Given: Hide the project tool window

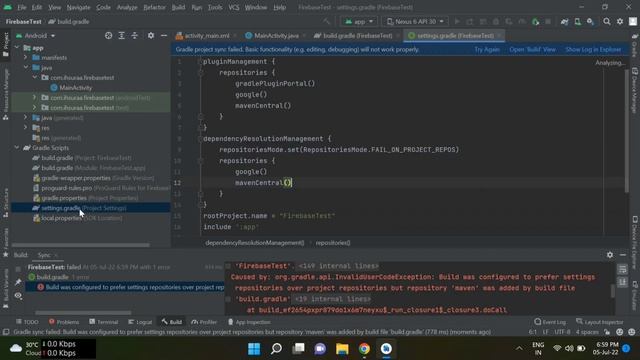Looking at the screenshot, I should (x=164, y=36).
